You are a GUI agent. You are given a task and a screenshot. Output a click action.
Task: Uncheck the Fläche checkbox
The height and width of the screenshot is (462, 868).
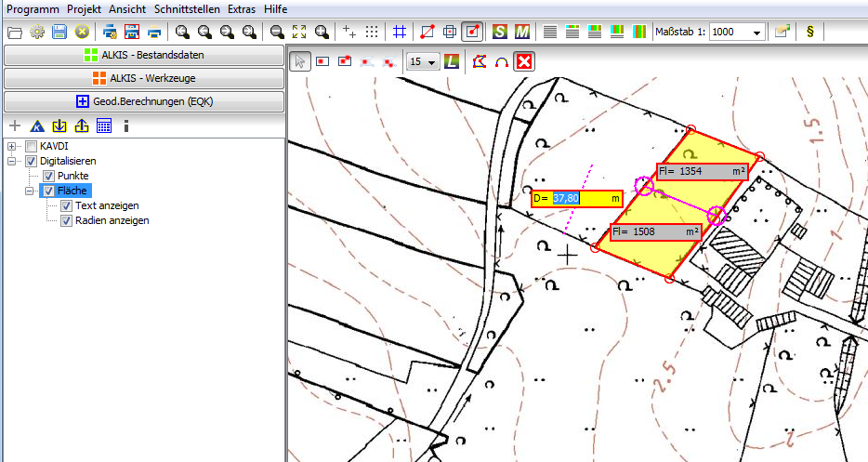(x=48, y=191)
